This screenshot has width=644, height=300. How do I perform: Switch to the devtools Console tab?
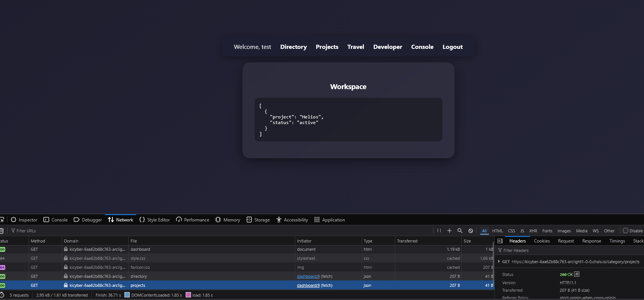point(56,220)
